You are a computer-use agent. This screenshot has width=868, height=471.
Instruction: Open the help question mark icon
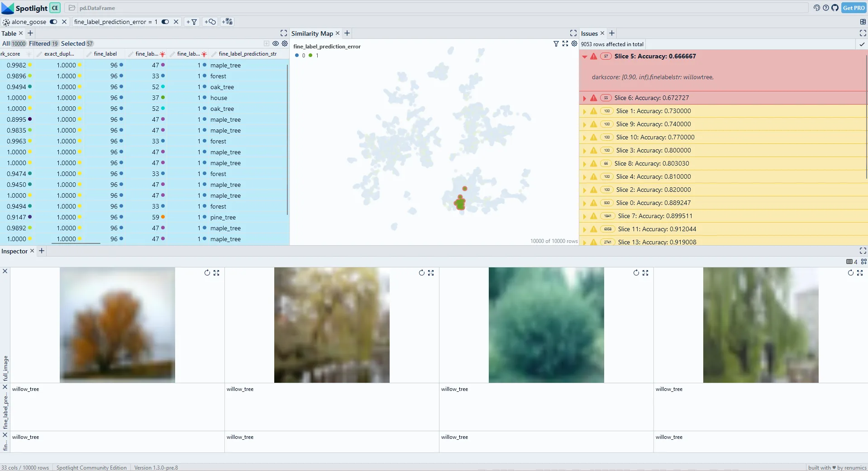pyautogui.click(x=826, y=8)
